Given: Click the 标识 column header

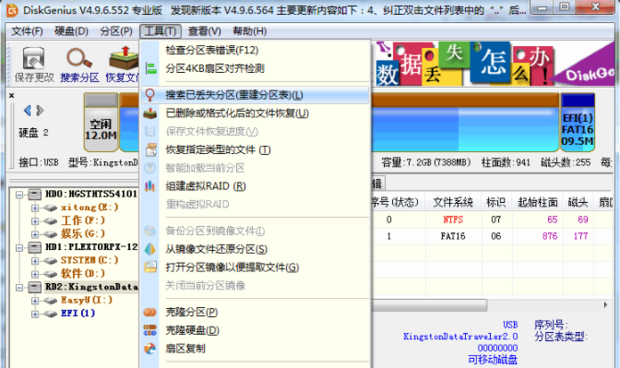Looking at the screenshot, I should point(496,202).
